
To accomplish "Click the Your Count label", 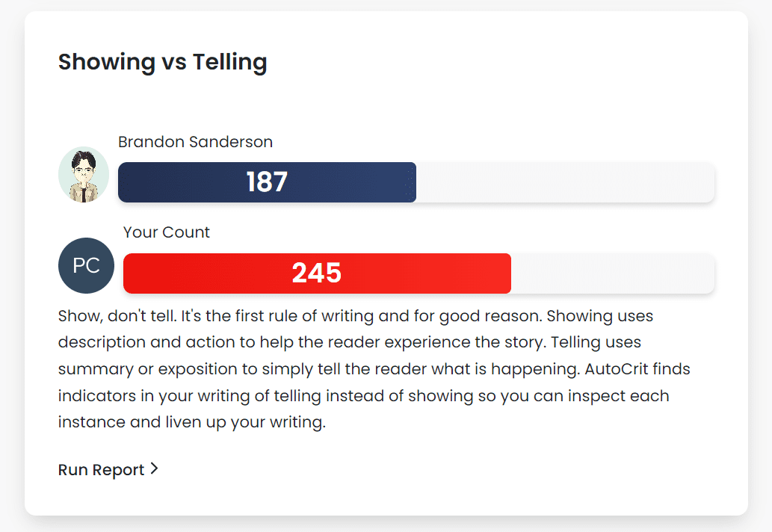I will [167, 232].
